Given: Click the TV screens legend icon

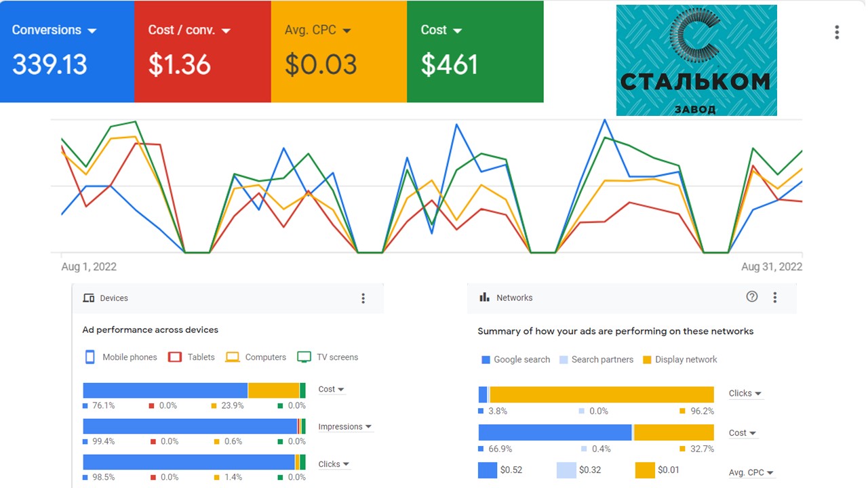Looking at the screenshot, I should pyautogui.click(x=304, y=357).
